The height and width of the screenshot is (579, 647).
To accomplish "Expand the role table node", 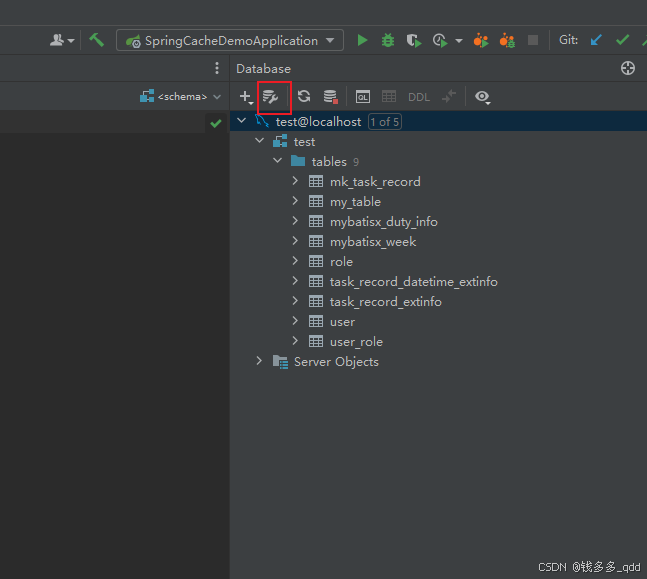I will 295,261.
